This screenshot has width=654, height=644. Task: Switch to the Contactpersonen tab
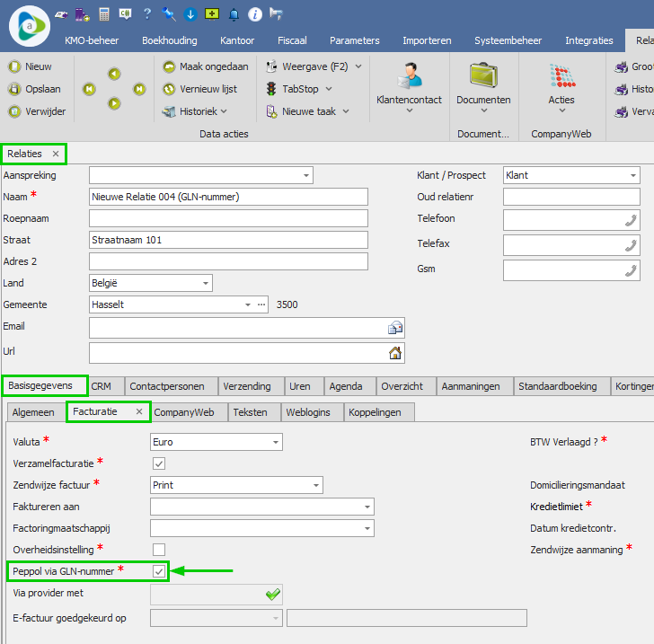pyautogui.click(x=167, y=386)
